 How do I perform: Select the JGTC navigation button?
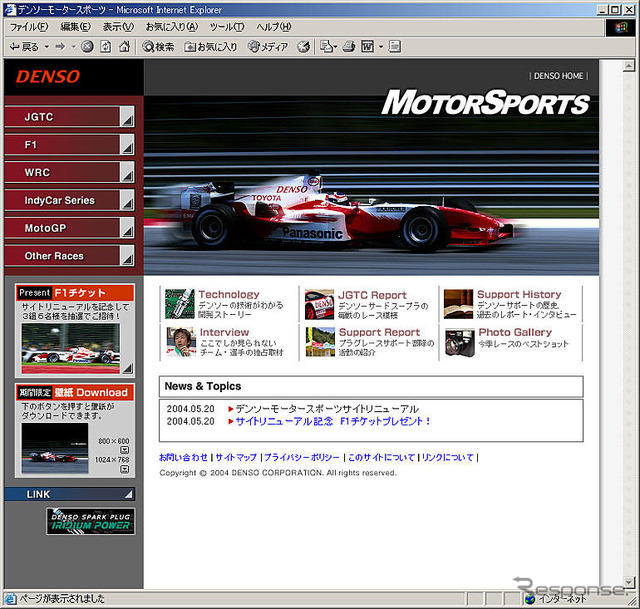pos(69,117)
